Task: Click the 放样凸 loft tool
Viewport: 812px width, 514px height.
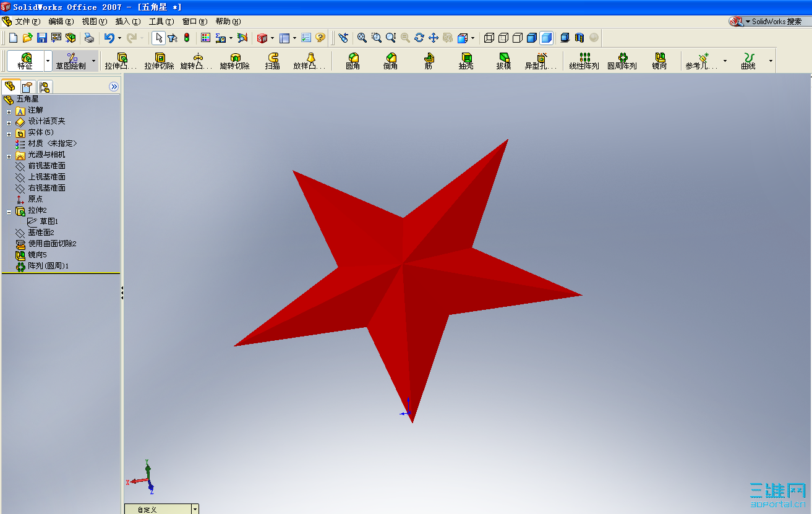Action: click(310, 61)
